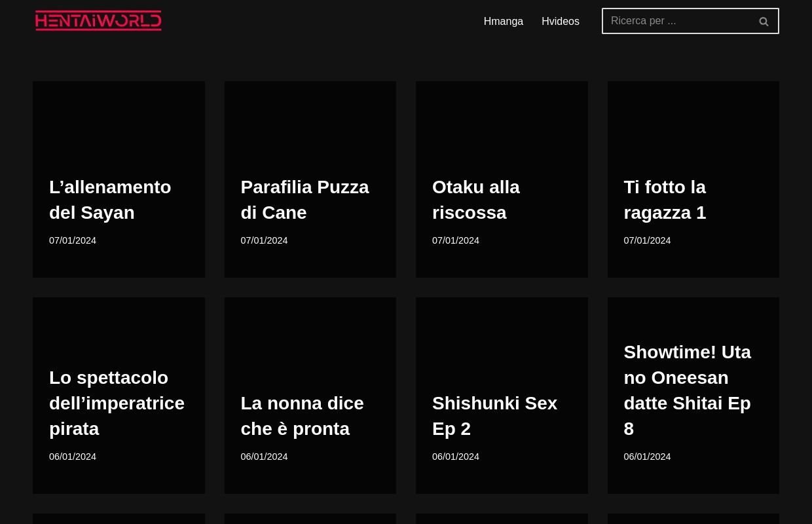Click the 06/01/2024 date under "Lo spettacolo dell'imperatrice pirata"
This screenshot has width=812, height=524.
click(73, 457)
